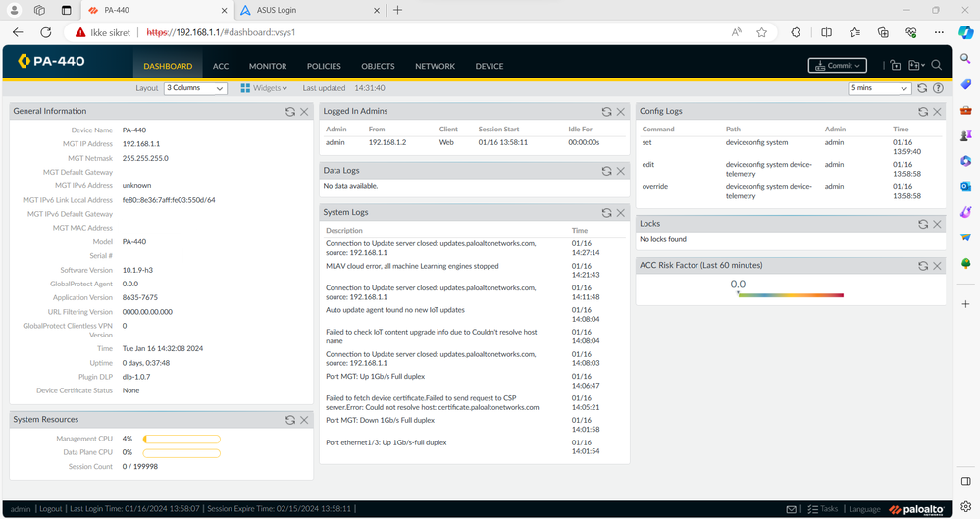Go to the POLICIES tab

pos(324,66)
